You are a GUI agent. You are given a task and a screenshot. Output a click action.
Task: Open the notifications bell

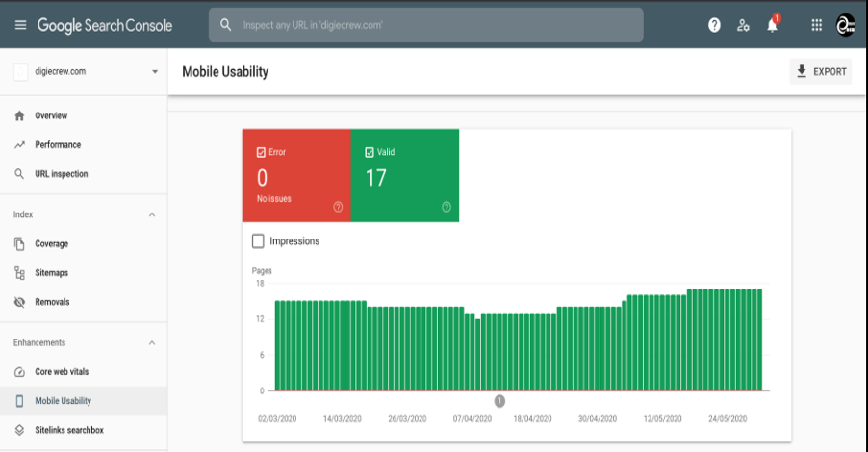pos(772,25)
